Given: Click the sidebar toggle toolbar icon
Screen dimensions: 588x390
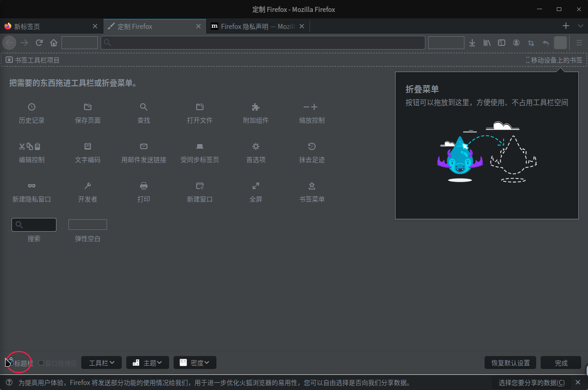Looking at the screenshot, I should pos(502,43).
